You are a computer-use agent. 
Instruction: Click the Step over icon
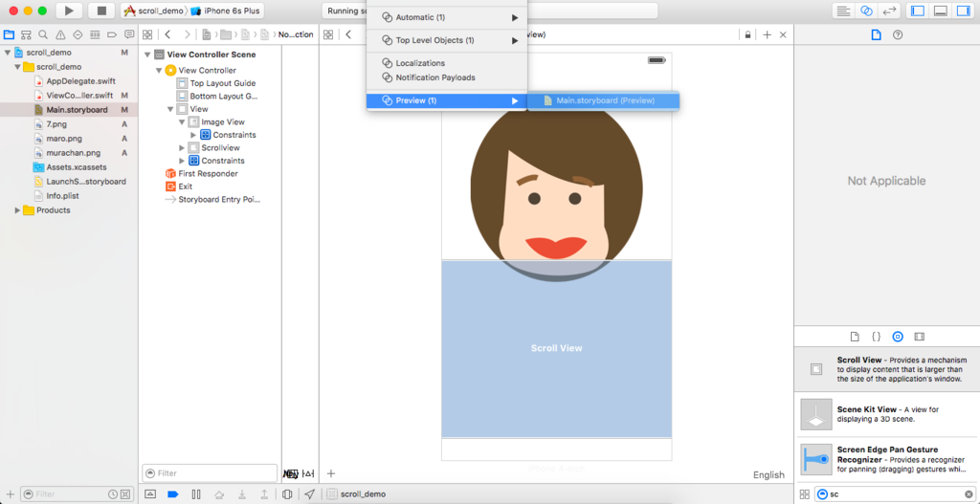(219, 494)
